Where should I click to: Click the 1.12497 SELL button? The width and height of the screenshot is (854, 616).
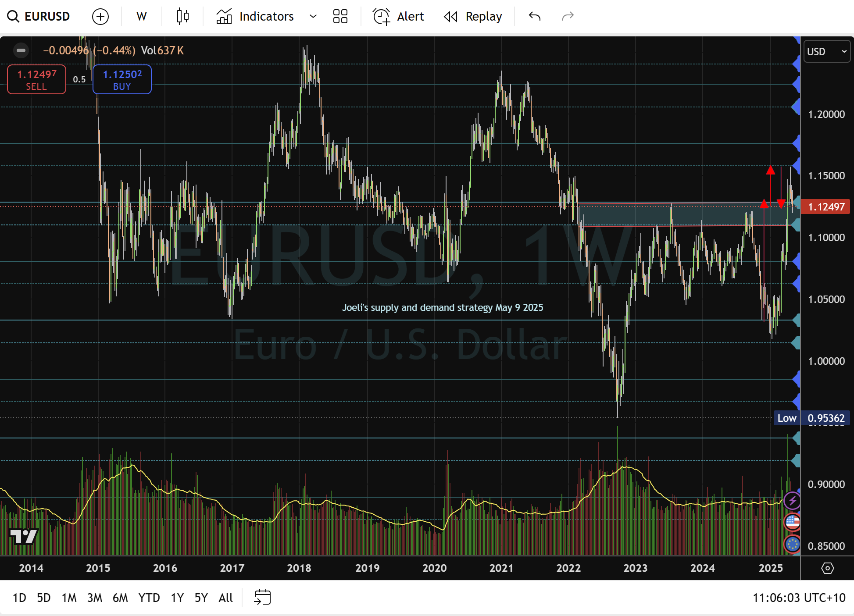[x=36, y=79]
